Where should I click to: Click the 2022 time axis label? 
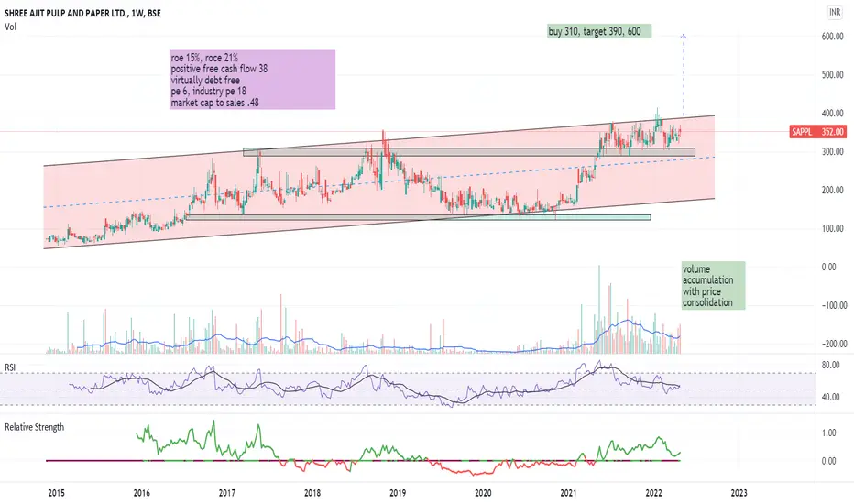pyautogui.click(x=653, y=493)
